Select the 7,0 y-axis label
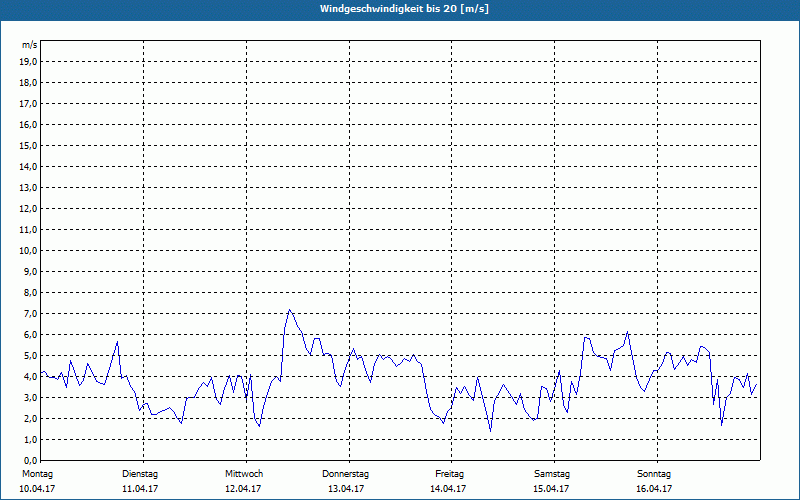800x500 pixels. coord(30,314)
